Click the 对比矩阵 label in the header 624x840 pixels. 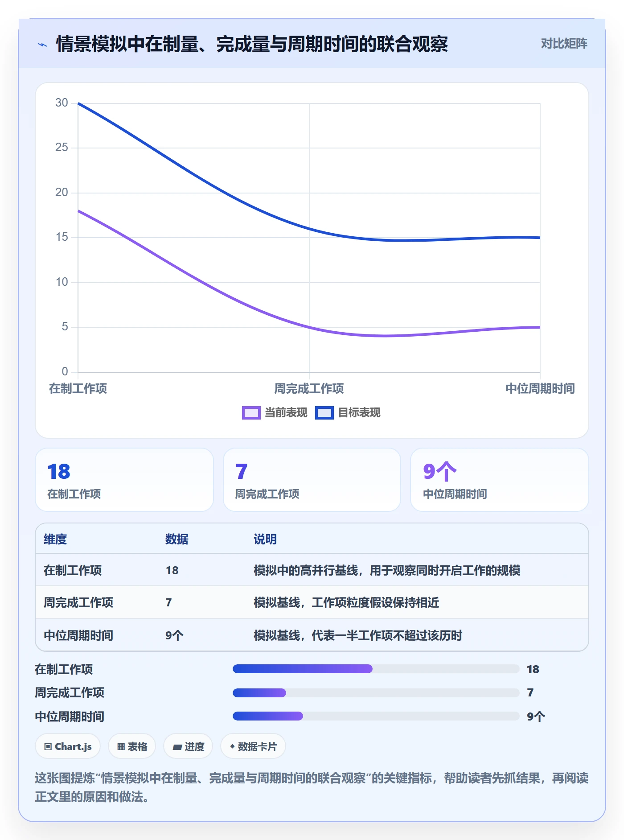(x=564, y=44)
